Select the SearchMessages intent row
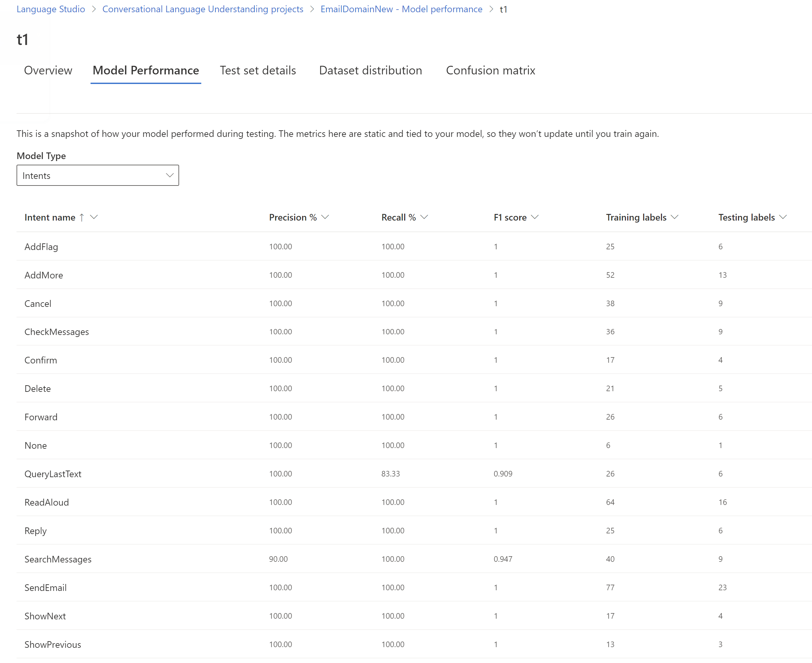 [58, 559]
